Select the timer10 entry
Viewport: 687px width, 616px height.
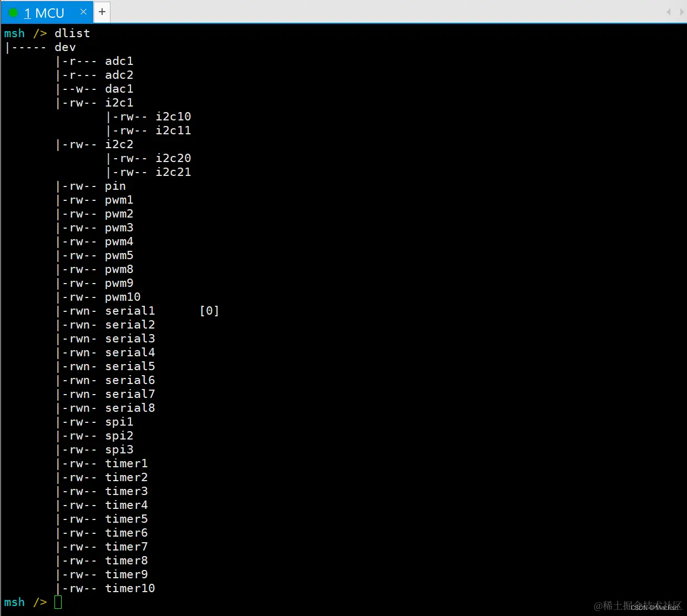click(130, 588)
